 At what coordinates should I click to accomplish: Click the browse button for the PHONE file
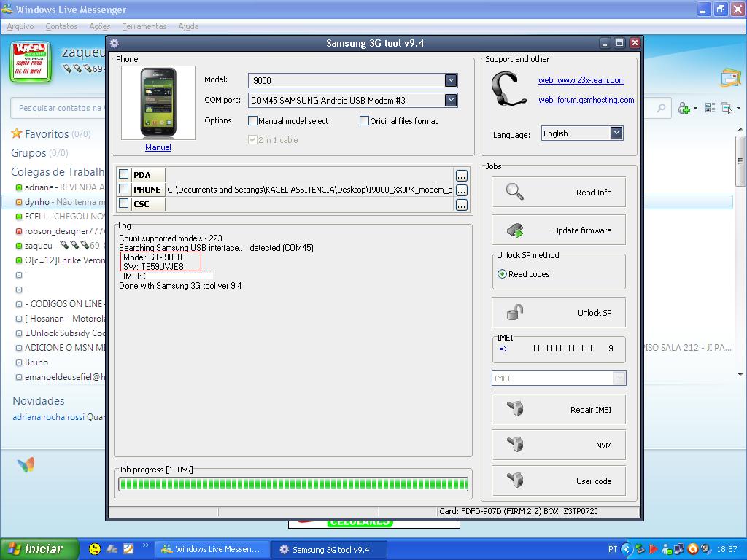pos(461,190)
